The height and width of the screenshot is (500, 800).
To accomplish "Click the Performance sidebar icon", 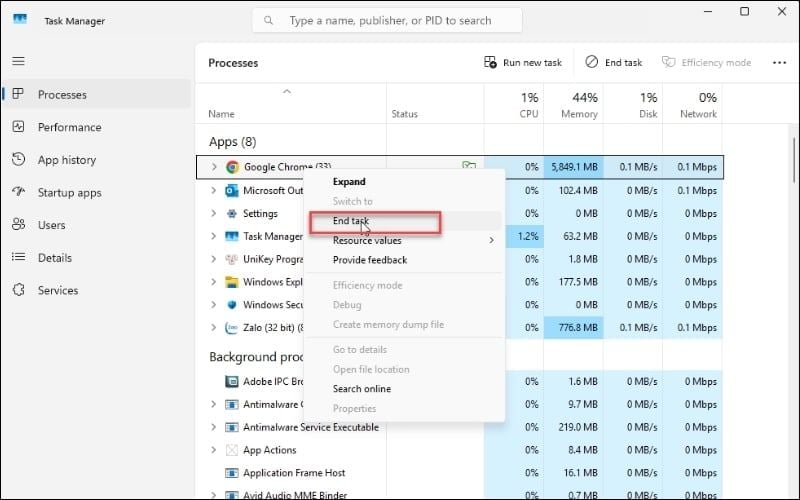I will [x=18, y=127].
